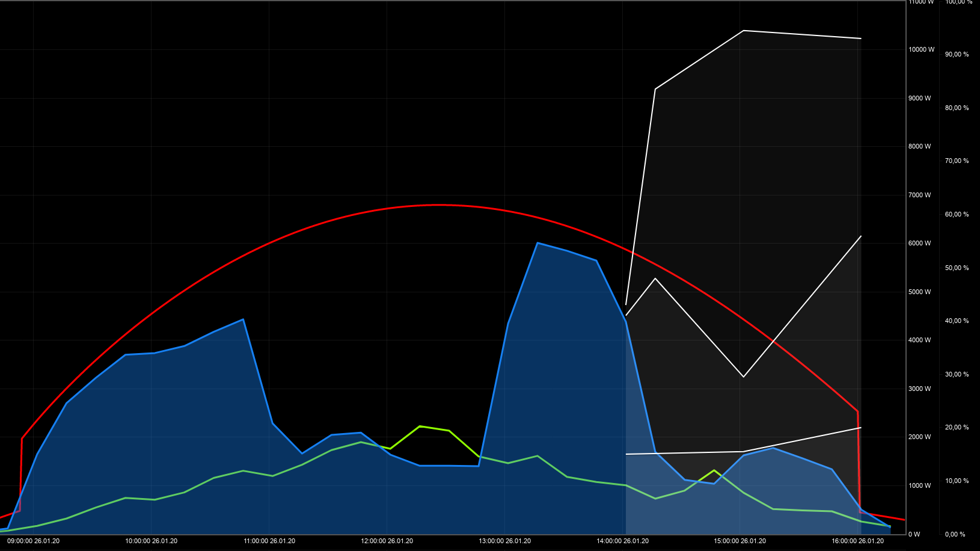Click the 6000 W axis label
Screen dimensions: 980x551
click(x=919, y=244)
